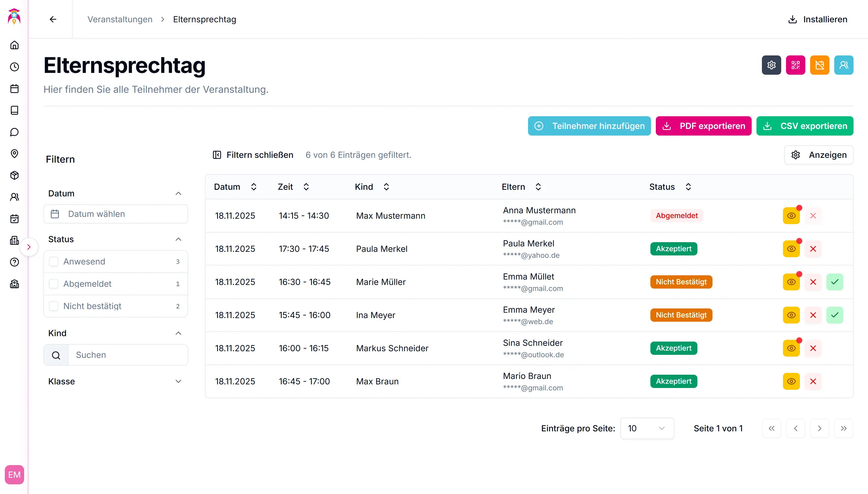The width and height of the screenshot is (868, 494).
Task: Check the Anwesend status filter
Action: tap(54, 261)
